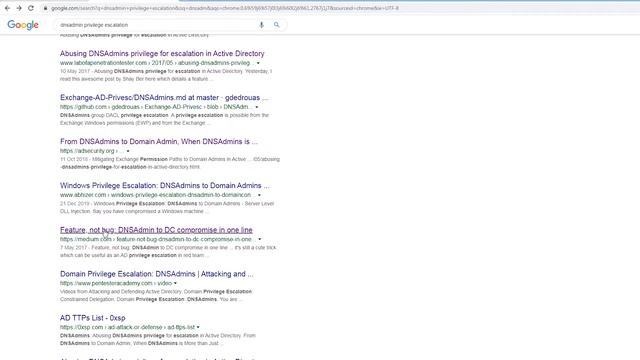Open 'From DNSAdmins to Domain Admin' result

(x=159, y=142)
